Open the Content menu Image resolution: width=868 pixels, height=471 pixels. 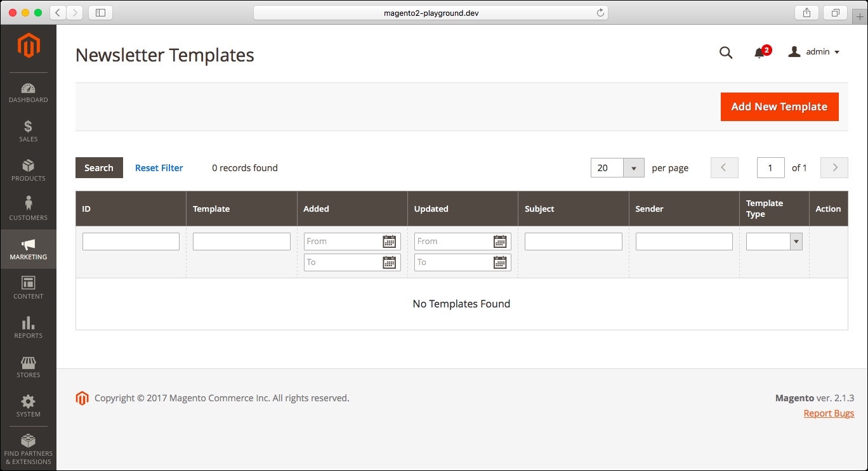pos(28,289)
